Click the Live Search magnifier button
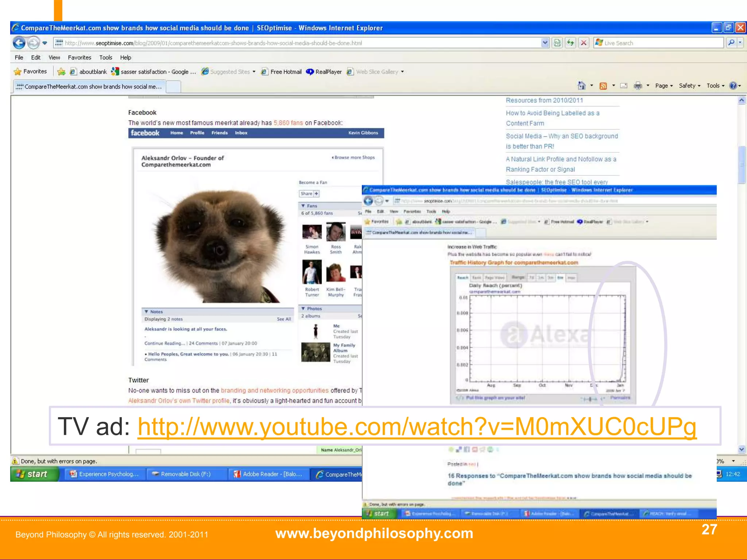 coord(731,43)
